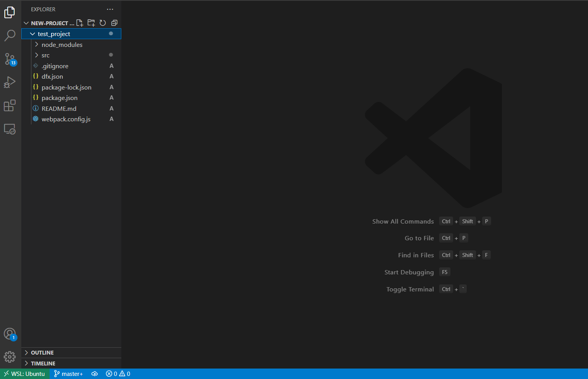
Task: Click the publish to cloud icon
Action: [x=95, y=374]
